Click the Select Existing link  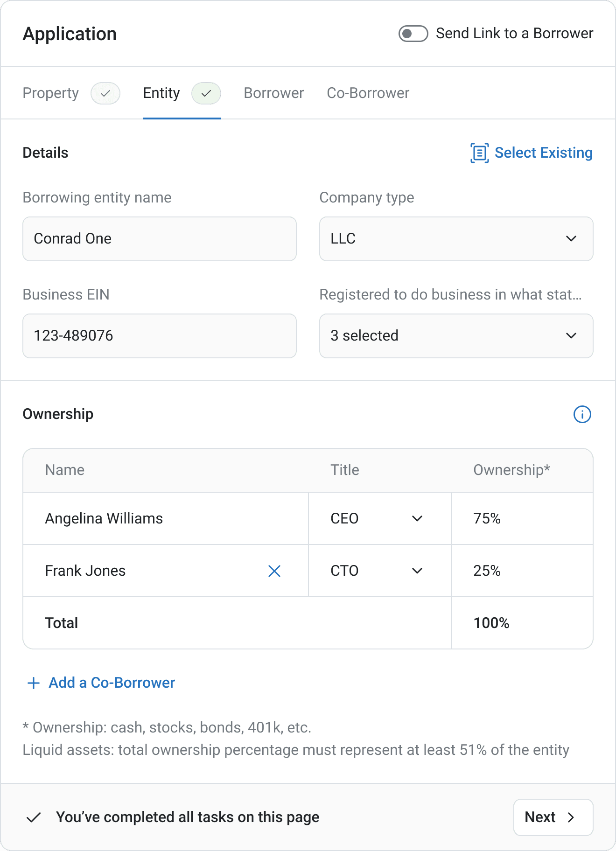tap(543, 153)
